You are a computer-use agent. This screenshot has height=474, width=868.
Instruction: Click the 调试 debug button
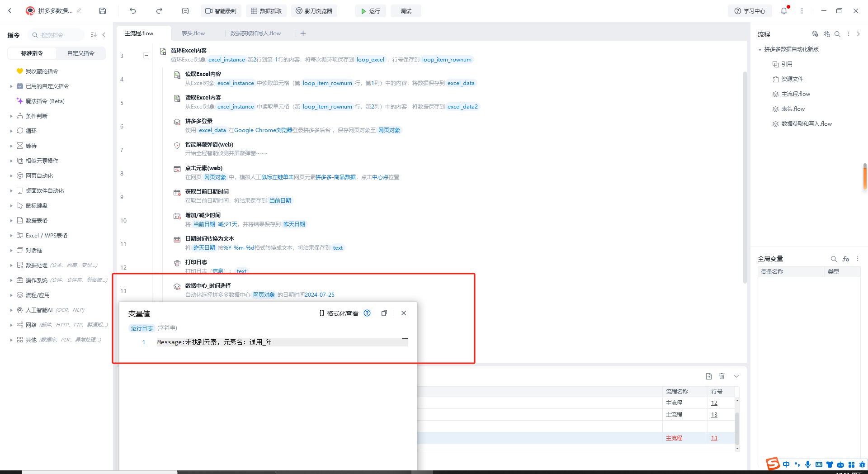pos(406,11)
